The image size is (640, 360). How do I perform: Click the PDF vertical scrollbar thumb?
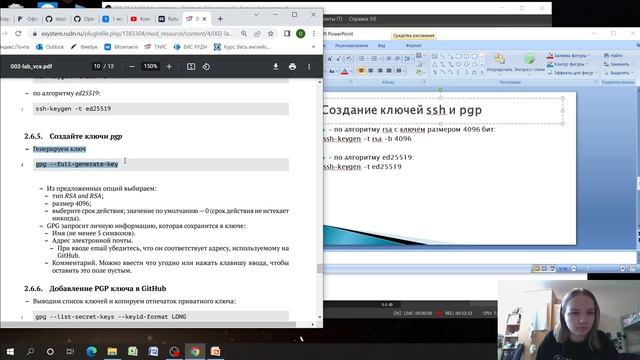tap(320, 269)
